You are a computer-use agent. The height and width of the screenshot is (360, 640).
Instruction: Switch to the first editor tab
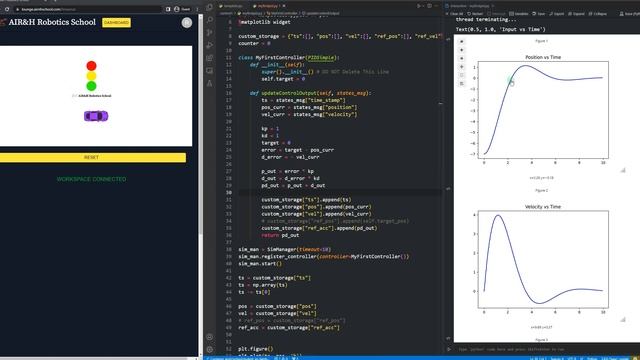tap(231, 6)
